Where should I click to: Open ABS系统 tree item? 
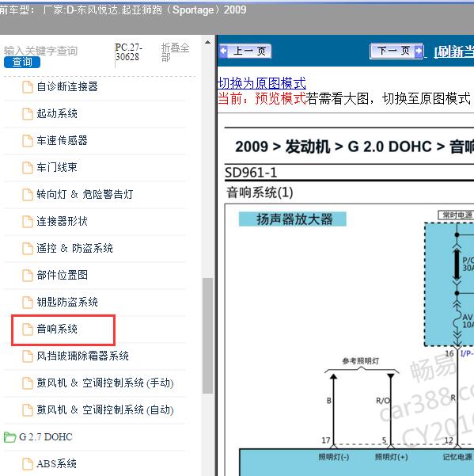point(56,464)
